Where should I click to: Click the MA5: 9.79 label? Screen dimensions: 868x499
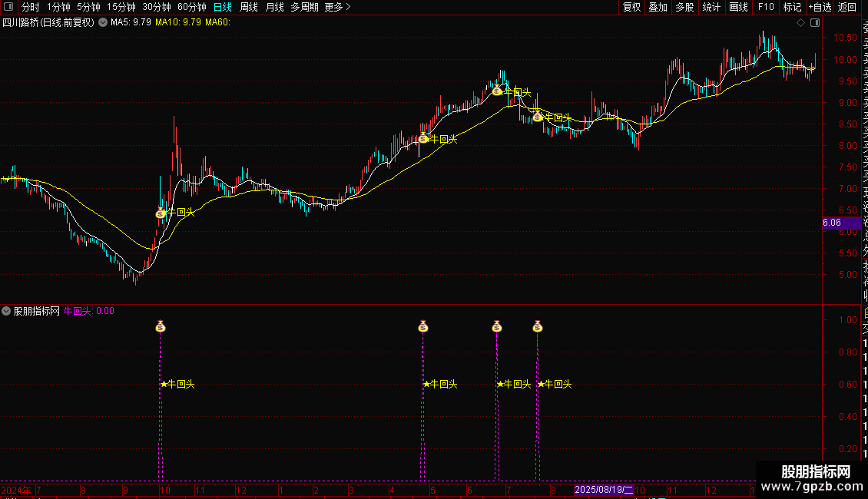tap(131, 22)
